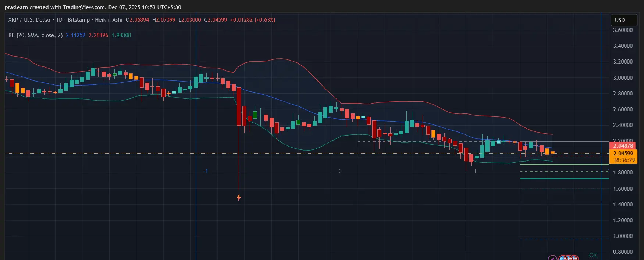Click the 3.60000 price scale label
644x260 pixels.
[x=623, y=30]
